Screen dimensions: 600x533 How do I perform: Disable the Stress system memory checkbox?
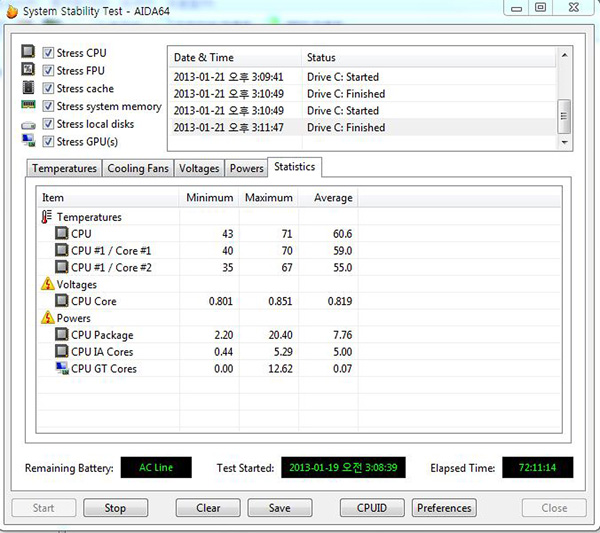point(48,106)
